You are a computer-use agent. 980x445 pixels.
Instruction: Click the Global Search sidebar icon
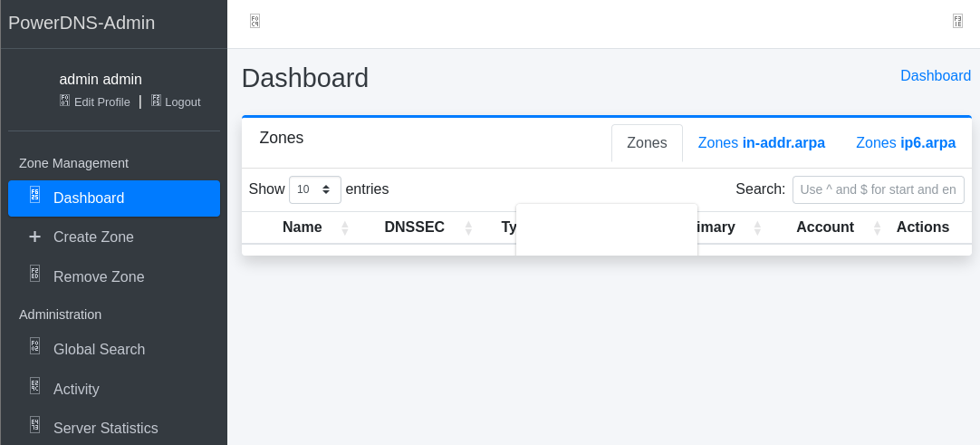34,345
